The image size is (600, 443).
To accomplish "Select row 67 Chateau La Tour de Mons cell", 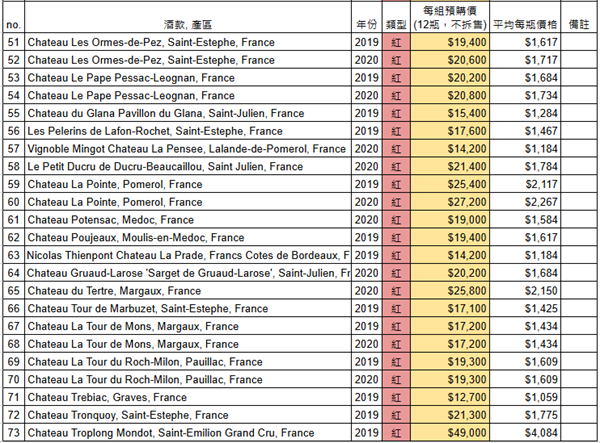I will point(188,326).
